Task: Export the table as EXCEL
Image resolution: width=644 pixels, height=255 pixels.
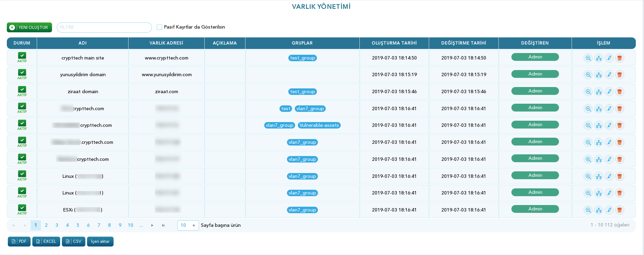Action: point(46,241)
